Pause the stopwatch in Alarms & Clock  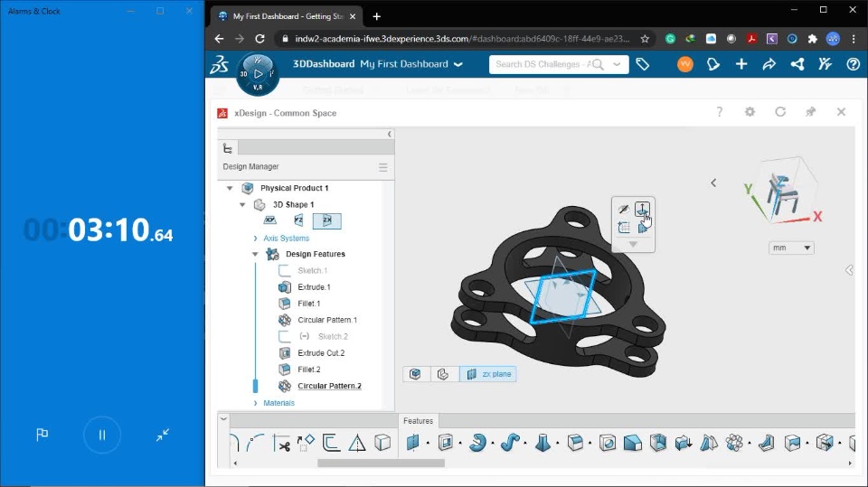102,435
